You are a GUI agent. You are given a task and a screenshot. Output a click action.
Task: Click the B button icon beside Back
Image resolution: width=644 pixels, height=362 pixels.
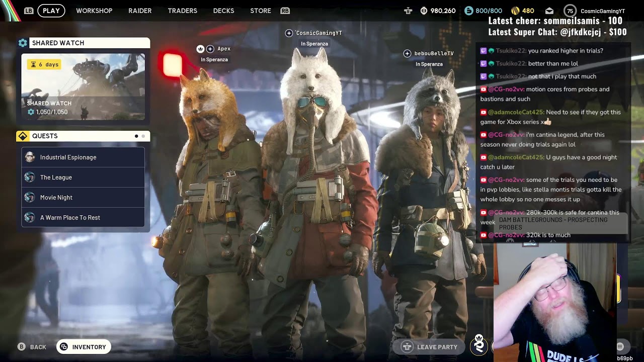coord(21,347)
